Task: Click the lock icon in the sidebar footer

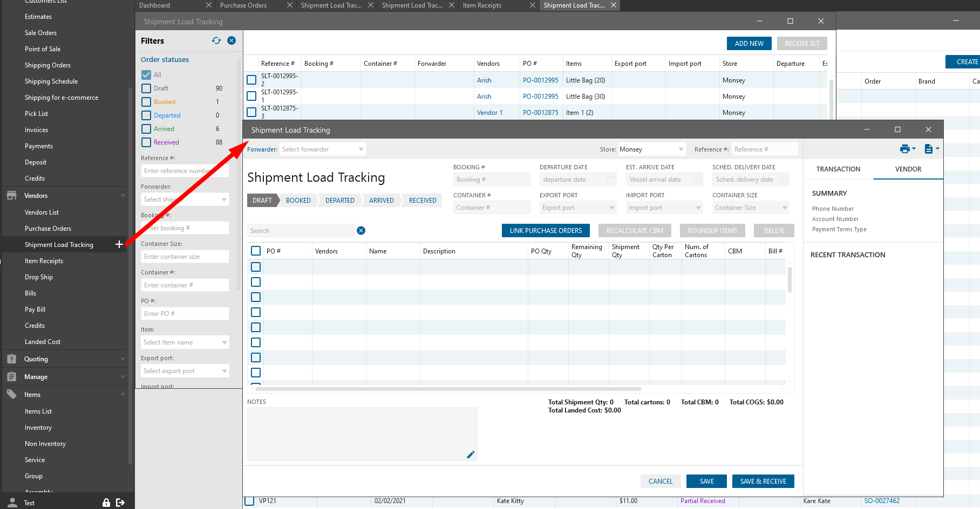Action: 106,503
